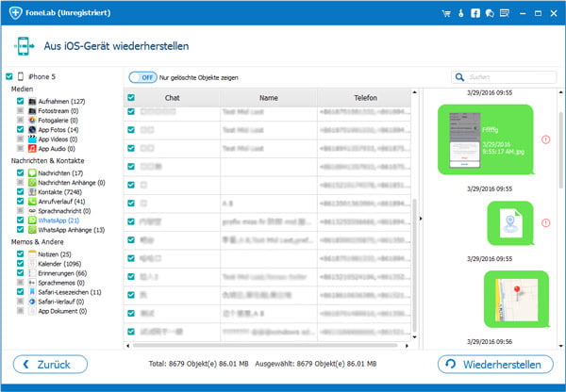Toggle the select-all checkbox in Chat header
This screenshot has height=392, width=566.
[130, 97]
